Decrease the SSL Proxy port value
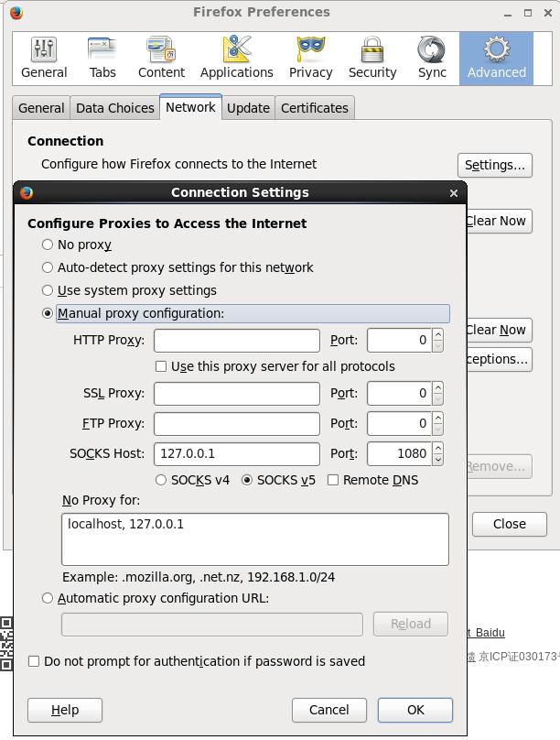Image resolution: width=560 pixels, height=740 pixels. point(438,399)
